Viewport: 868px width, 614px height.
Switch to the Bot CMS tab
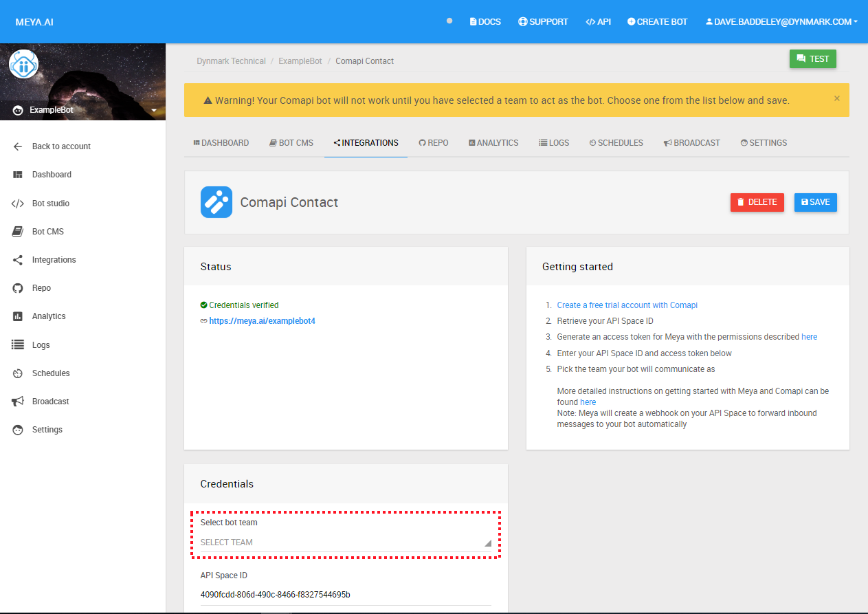291,143
